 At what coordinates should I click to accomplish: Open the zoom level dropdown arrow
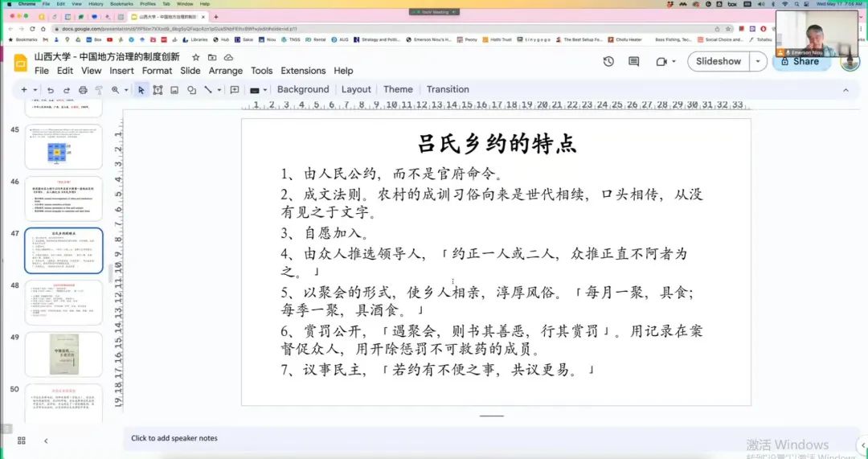[126, 90]
